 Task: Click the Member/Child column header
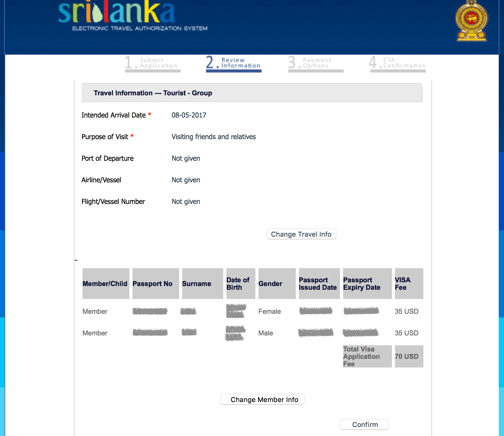(106, 284)
